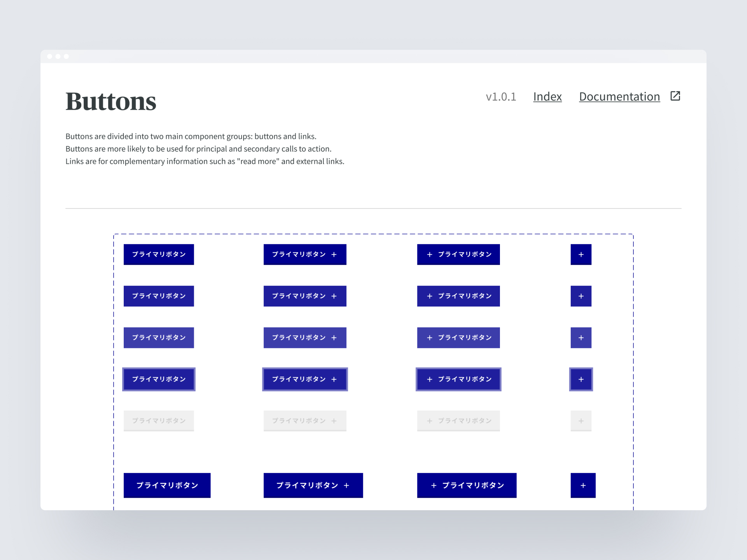Click second-row text-only プライマリボタン button
Screen dimensions: 747x560
tap(159, 296)
